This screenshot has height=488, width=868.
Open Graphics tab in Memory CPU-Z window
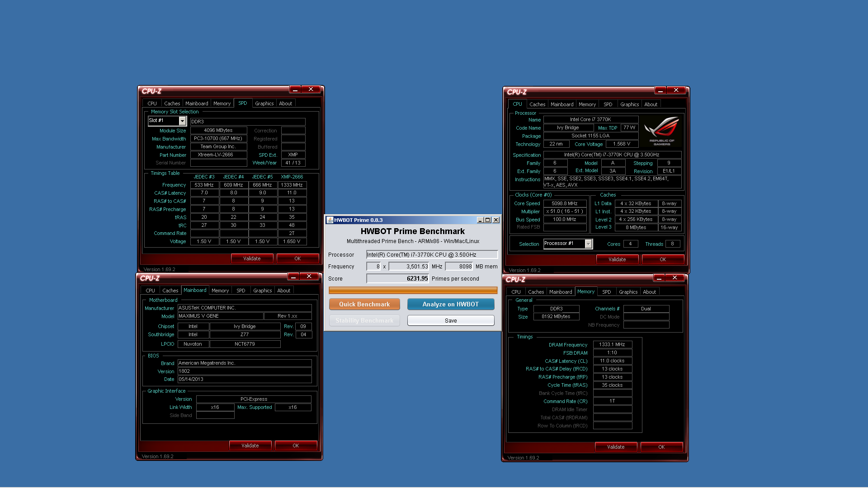[x=628, y=292]
